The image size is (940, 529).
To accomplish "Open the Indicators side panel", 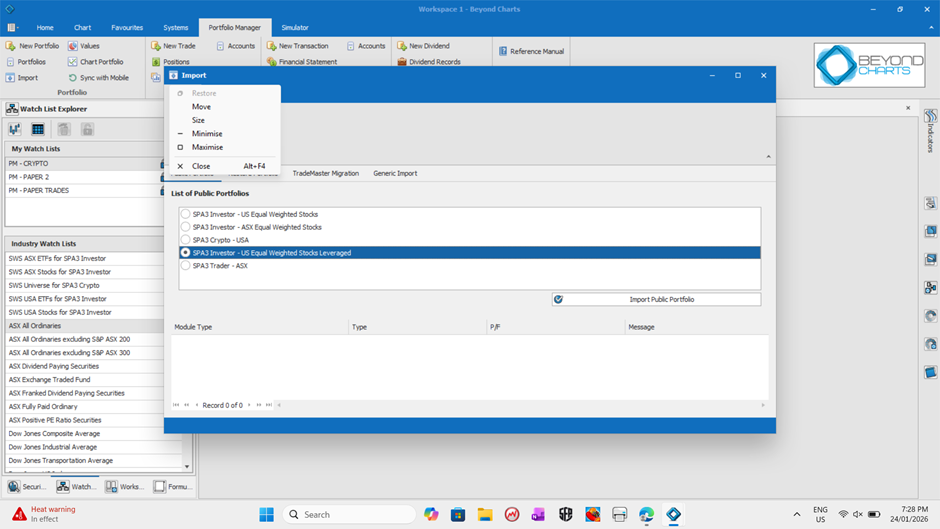I will pyautogui.click(x=930, y=131).
